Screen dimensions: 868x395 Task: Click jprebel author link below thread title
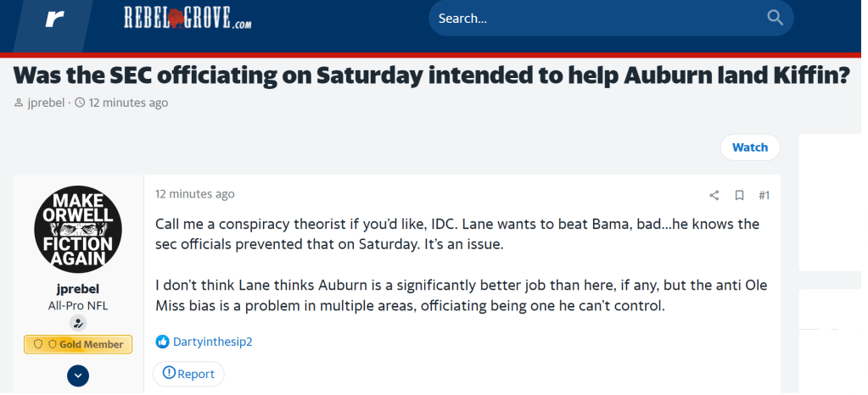(x=47, y=103)
